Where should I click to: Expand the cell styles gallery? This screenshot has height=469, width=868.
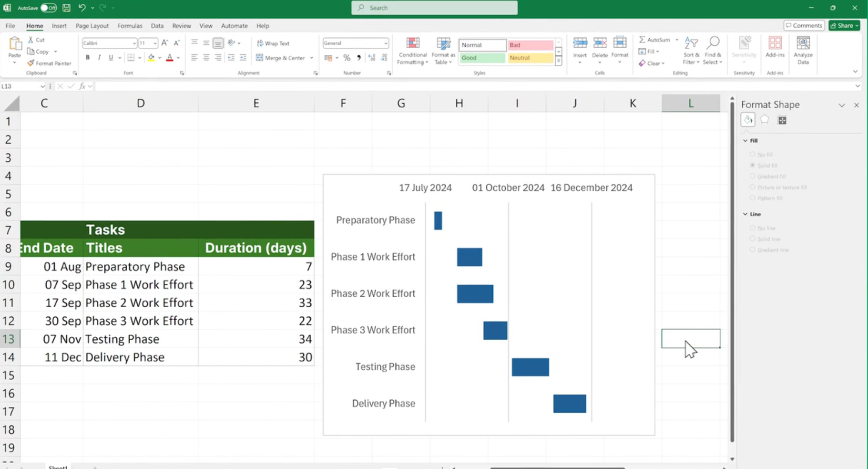click(x=559, y=62)
